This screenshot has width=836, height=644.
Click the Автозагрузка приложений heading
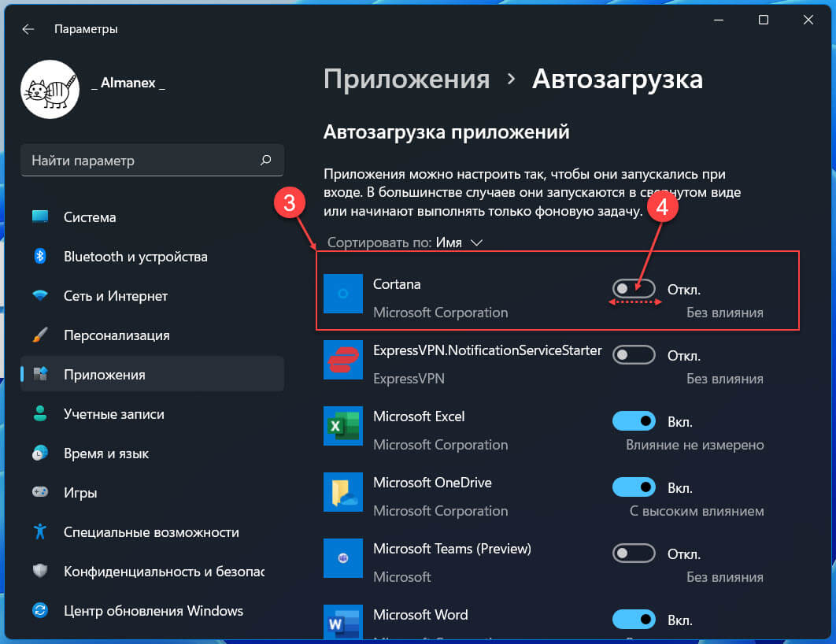[x=446, y=131]
